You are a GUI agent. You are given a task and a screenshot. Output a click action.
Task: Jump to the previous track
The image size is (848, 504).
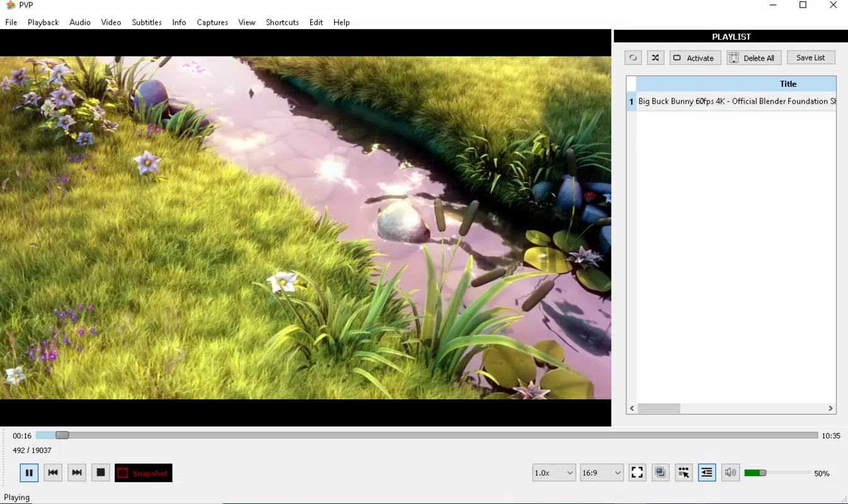pyautogui.click(x=53, y=472)
